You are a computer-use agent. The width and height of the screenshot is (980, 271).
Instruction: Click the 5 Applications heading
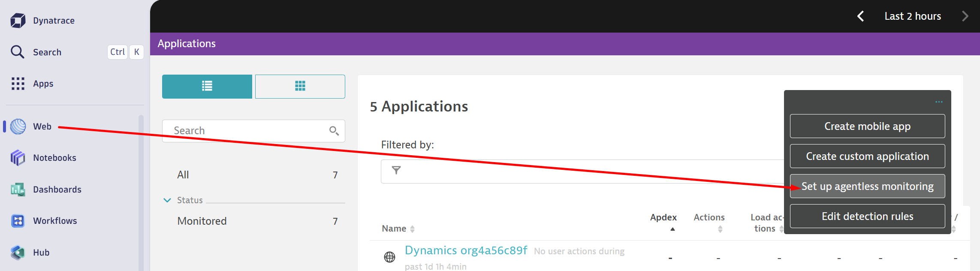click(419, 106)
